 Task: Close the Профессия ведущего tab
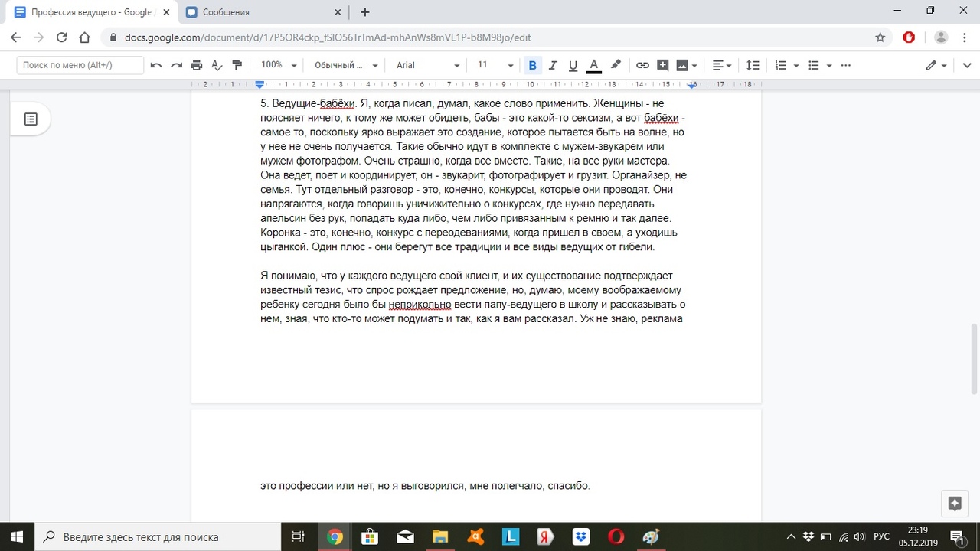click(x=166, y=12)
